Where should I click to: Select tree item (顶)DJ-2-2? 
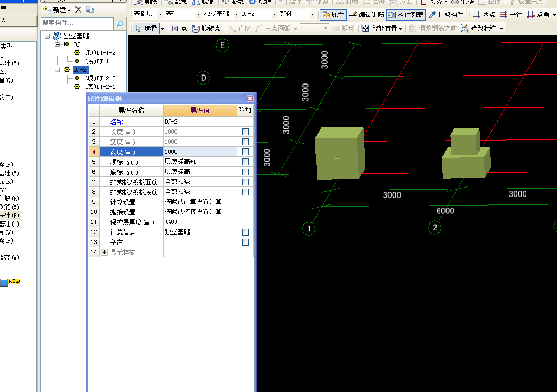(x=100, y=78)
